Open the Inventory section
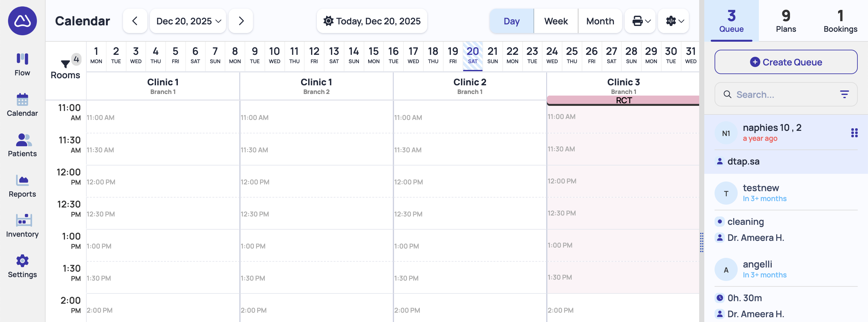The width and height of the screenshot is (868, 322). tap(22, 226)
